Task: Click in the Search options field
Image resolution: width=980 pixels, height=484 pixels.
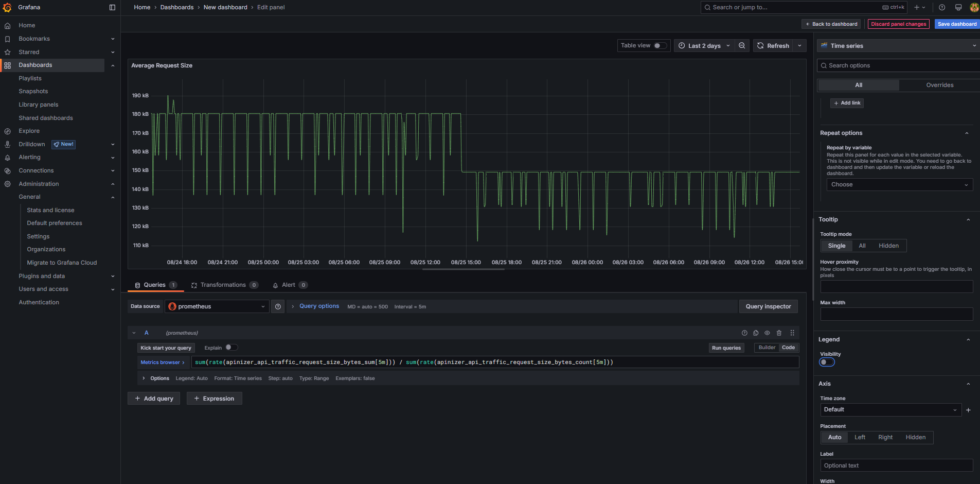Action: (x=898, y=66)
